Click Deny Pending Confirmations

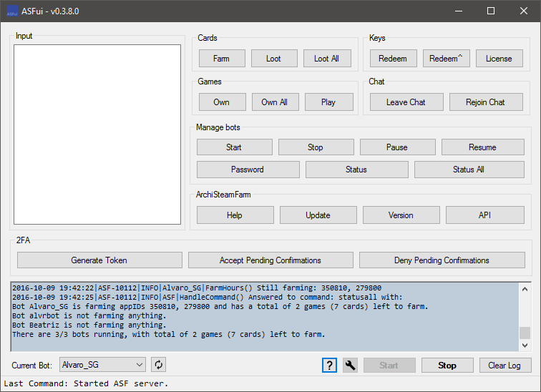click(442, 260)
